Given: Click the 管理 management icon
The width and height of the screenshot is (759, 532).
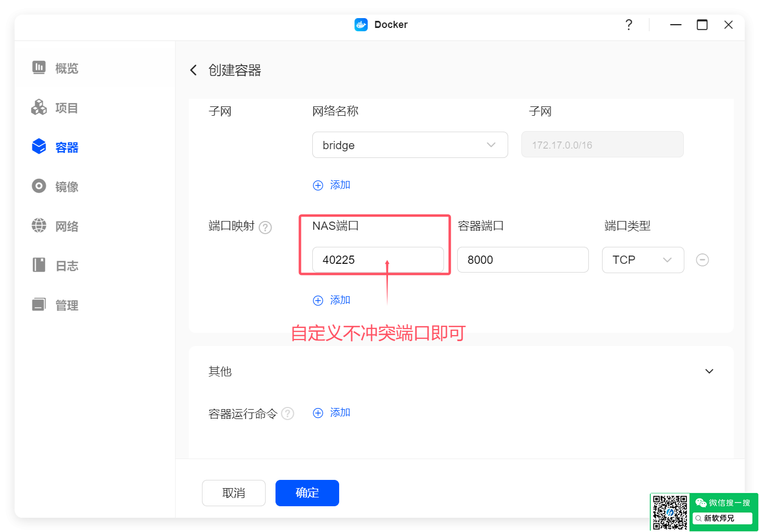Looking at the screenshot, I should (x=39, y=305).
